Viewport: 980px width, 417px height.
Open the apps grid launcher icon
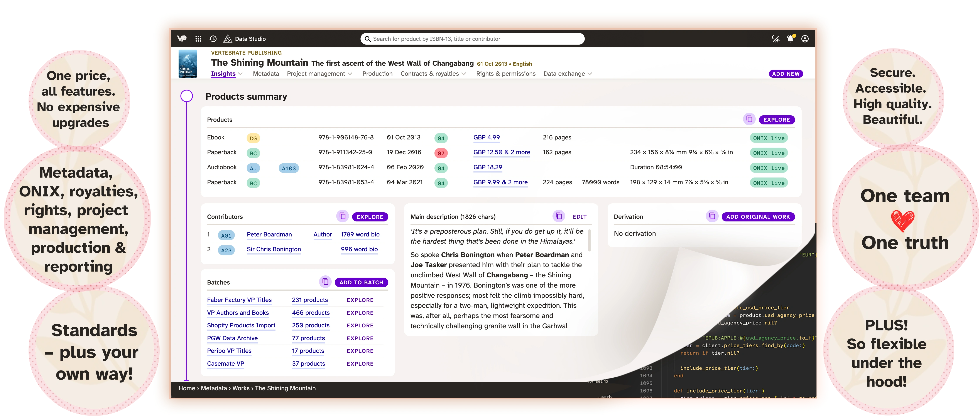(x=198, y=39)
